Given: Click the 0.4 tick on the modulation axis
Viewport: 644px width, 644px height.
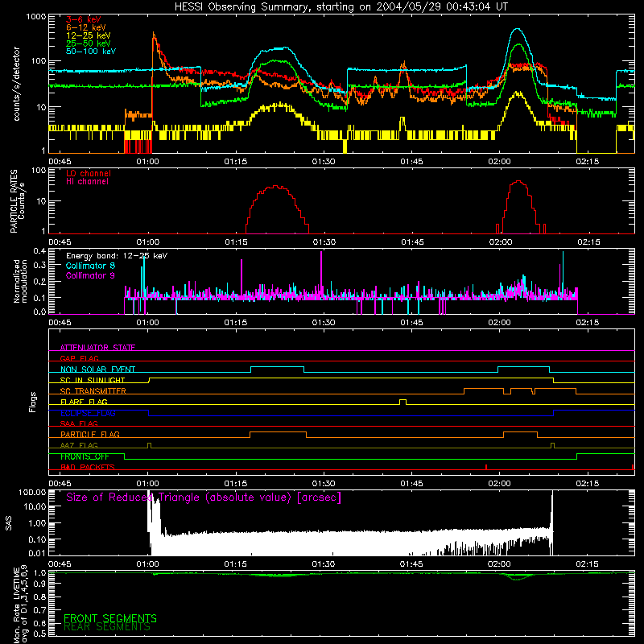Looking at the screenshot, I should 39,250.
